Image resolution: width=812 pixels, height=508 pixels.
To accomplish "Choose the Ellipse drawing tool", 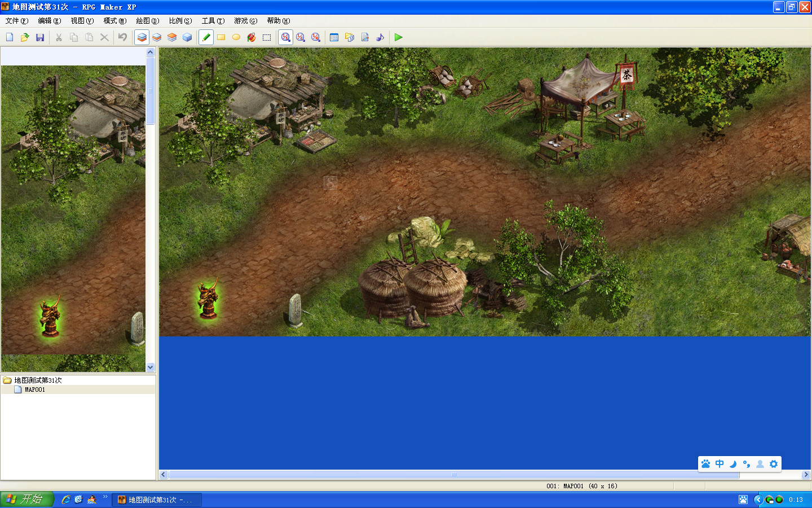I will click(x=236, y=37).
